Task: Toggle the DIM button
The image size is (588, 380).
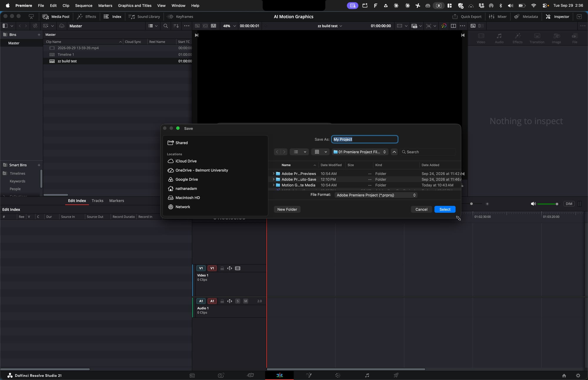Action: pos(569,204)
